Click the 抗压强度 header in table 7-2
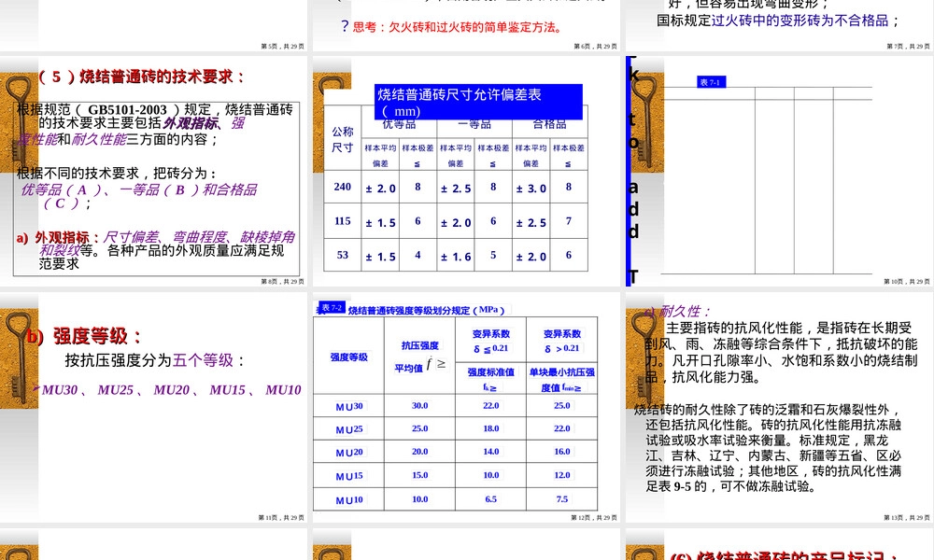The image size is (934, 560). [420, 345]
